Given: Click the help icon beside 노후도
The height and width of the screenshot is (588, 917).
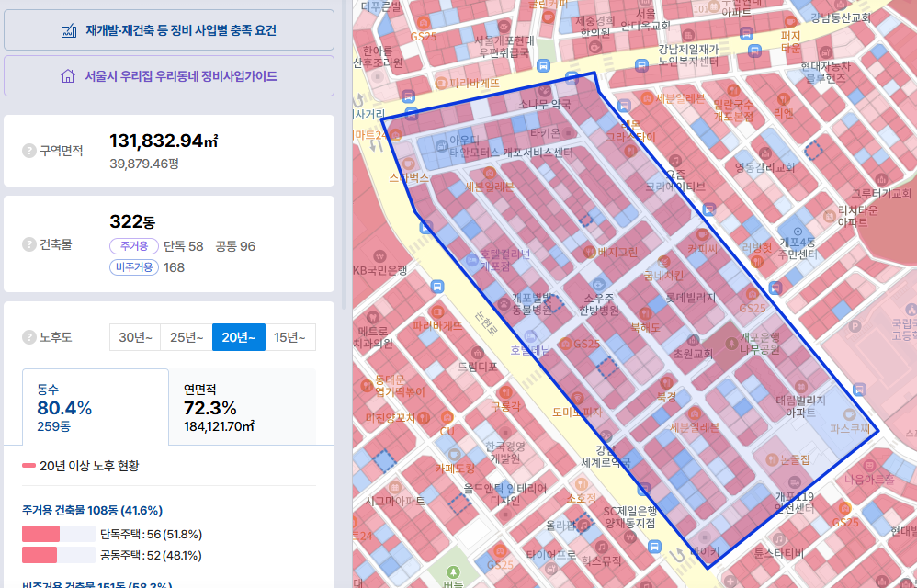Looking at the screenshot, I should coord(29,337).
